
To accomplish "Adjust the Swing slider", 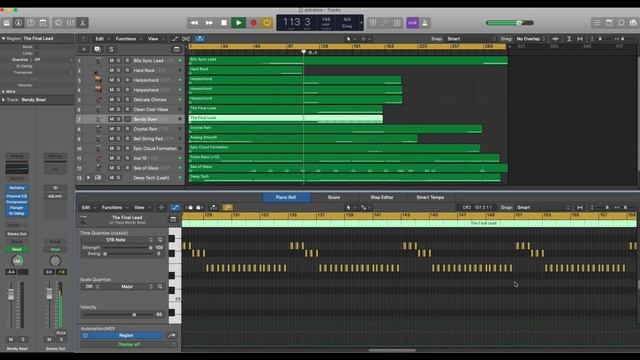I will pyautogui.click(x=127, y=254).
